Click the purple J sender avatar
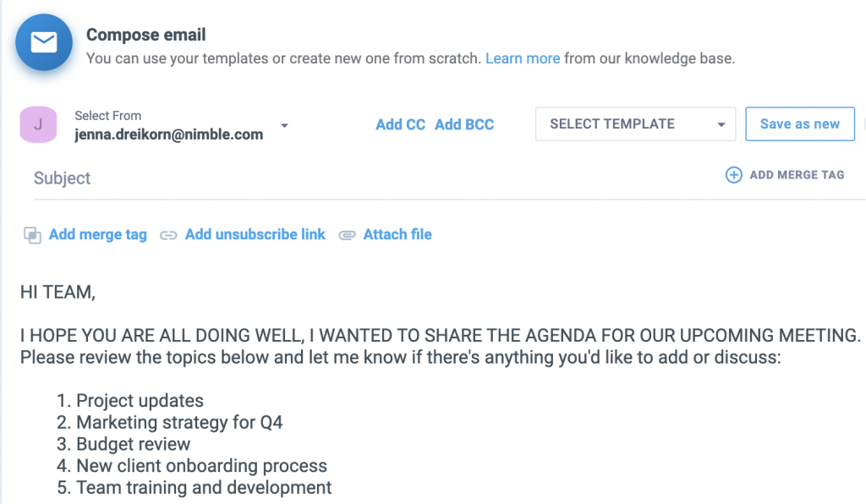This screenshot has width=866, height=504. pyautogui.click(x=38, y=125)
